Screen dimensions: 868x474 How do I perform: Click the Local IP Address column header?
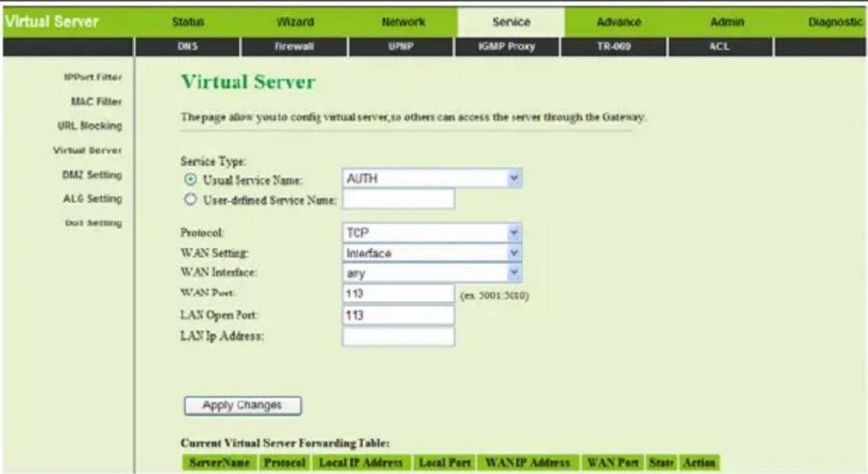click(361, 462)
